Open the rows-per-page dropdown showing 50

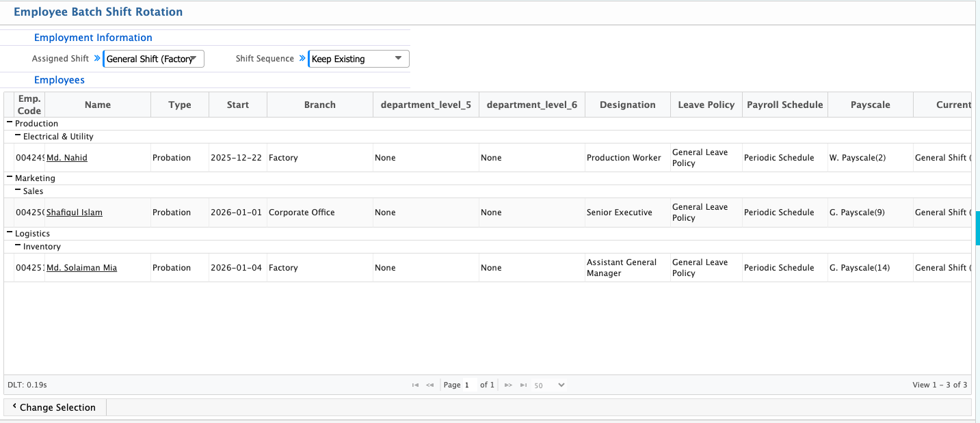550,385
